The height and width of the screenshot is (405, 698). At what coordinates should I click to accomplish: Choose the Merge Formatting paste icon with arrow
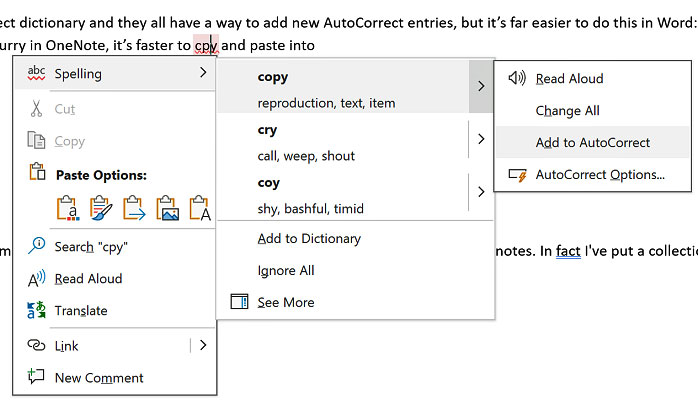pyautogui.click(x=134, y=208)
